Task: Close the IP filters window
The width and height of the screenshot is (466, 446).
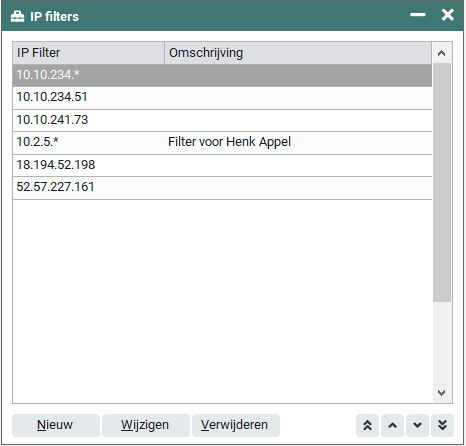Action: click(447, 15)
